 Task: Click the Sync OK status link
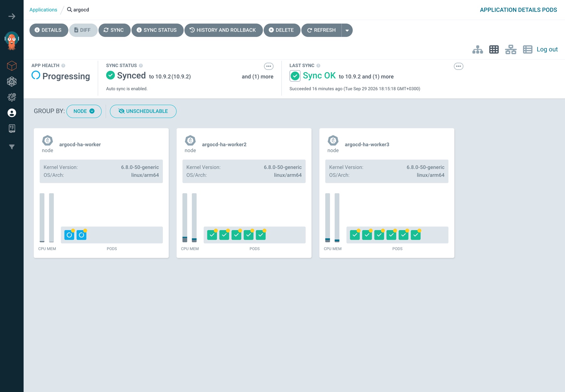tap(319, 76)
